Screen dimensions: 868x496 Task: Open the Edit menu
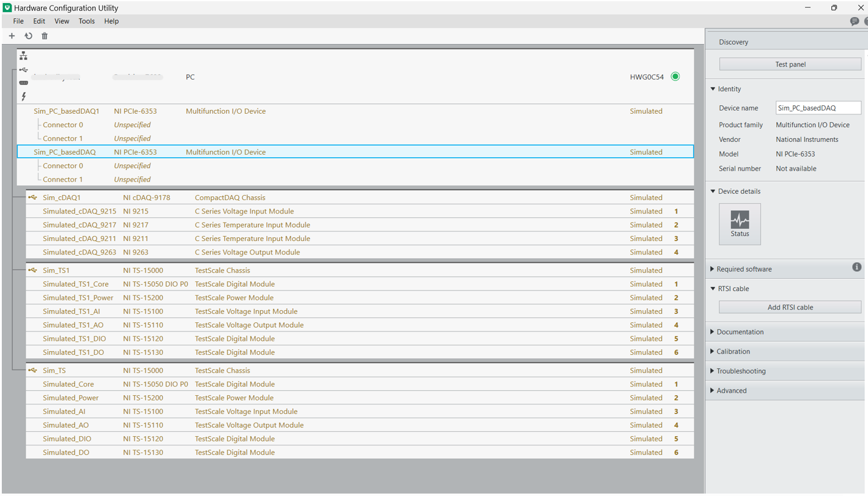39,21
